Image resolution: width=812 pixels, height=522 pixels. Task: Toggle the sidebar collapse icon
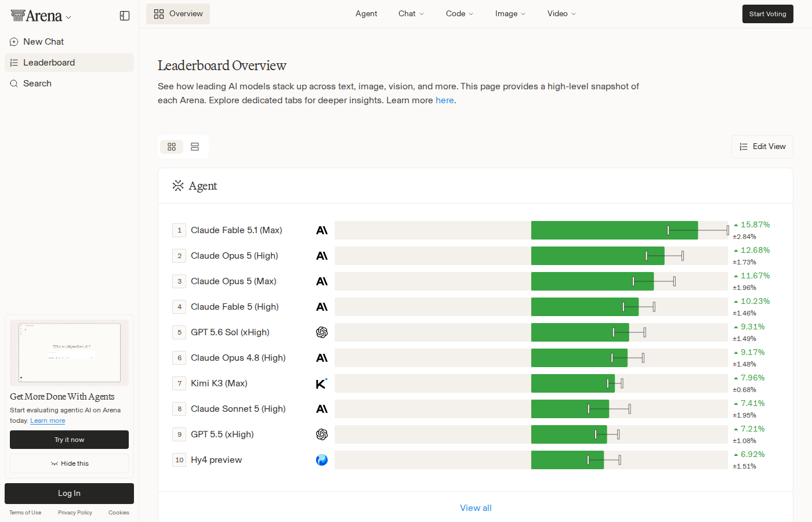click(x=125, y=16)
